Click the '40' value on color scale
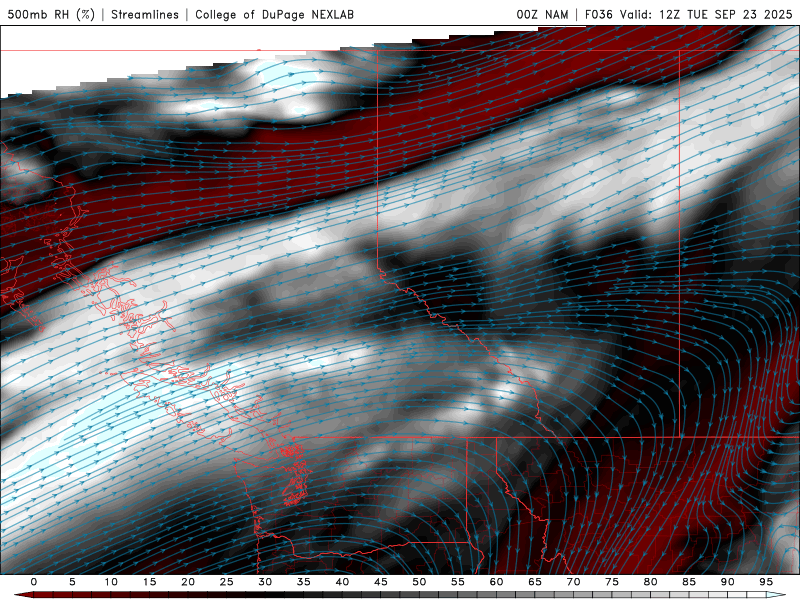 tap(342, 582)
